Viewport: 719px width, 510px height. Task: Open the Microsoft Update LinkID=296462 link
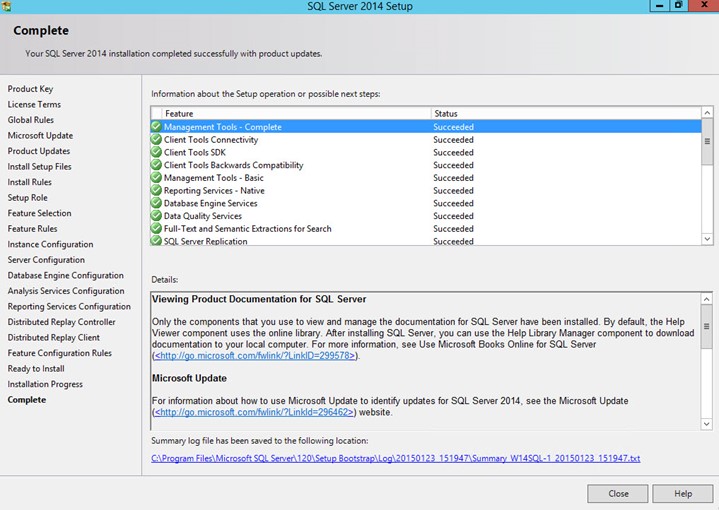pyautogui.click(x=255, y=412)
